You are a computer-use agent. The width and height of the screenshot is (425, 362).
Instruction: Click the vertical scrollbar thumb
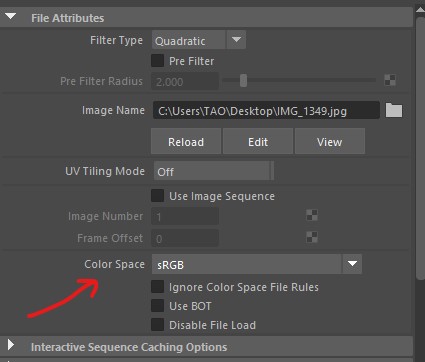tap(421, 147)
